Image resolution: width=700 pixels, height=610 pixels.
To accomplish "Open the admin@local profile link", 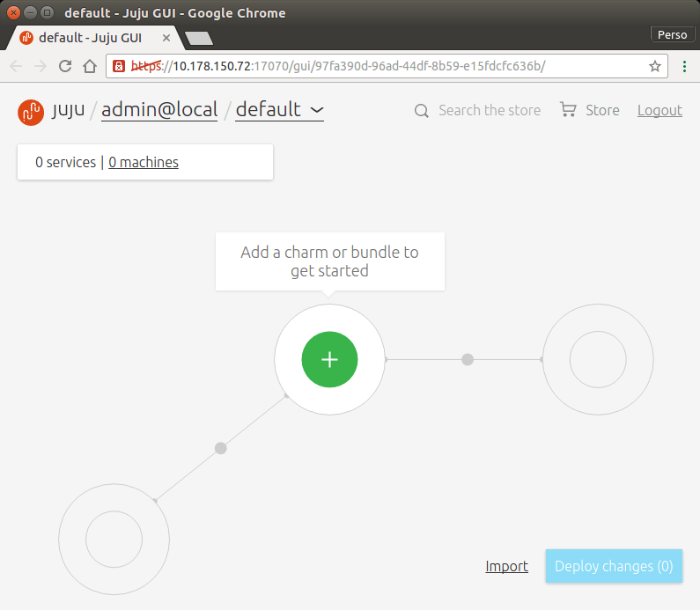I will (159, 110).
